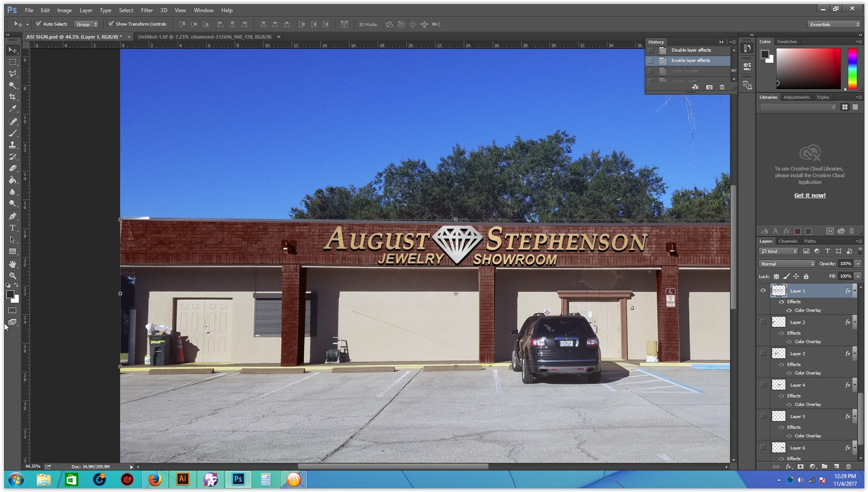This screenshot has width=868, height=492.
Task: Select the Hand tool
Action: pyautogui.click(x=13, y=264)
